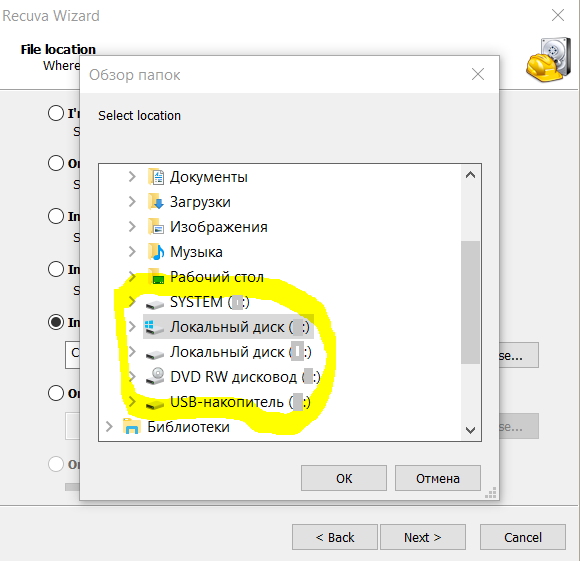Click the Recuva hard hat logo icon

coord(549,59)
